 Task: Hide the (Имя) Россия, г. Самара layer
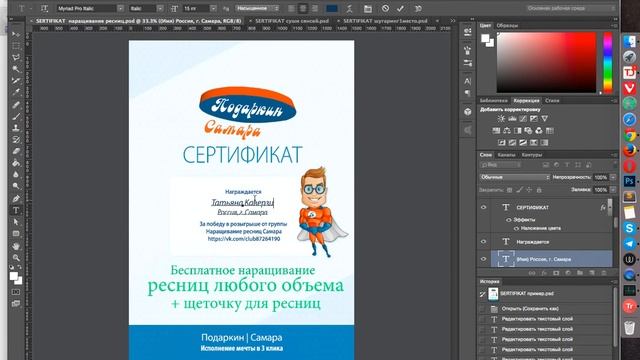484,259
